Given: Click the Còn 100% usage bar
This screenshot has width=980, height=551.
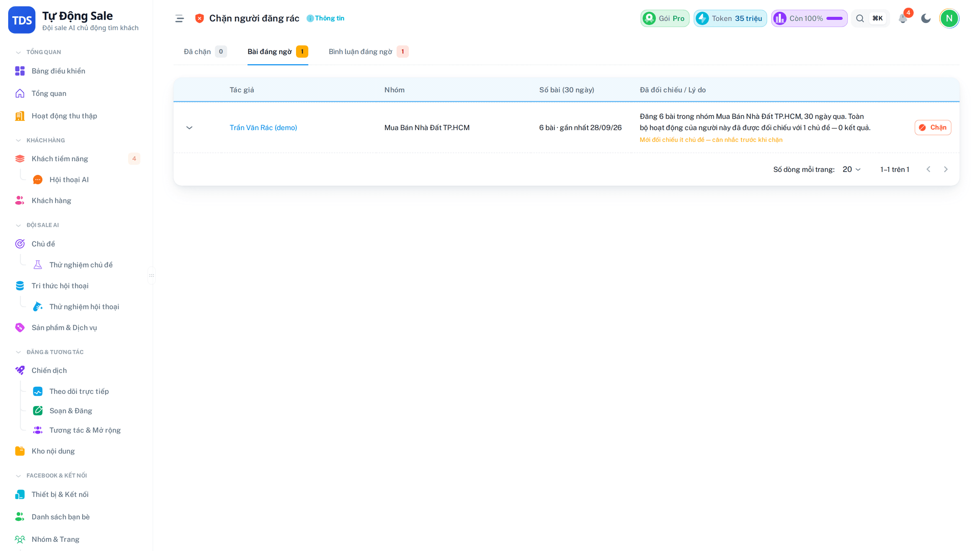Looking at the screenshot, I should [x=809, y=18].
